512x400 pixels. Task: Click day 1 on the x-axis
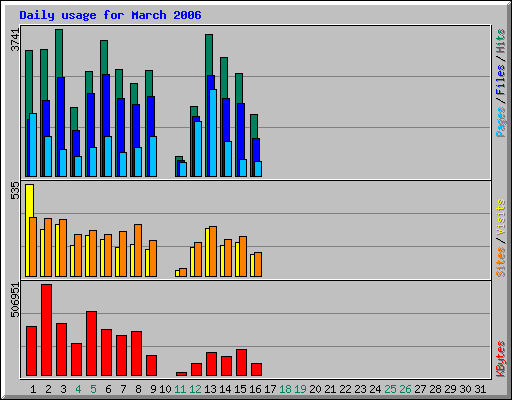click(33, 389)
